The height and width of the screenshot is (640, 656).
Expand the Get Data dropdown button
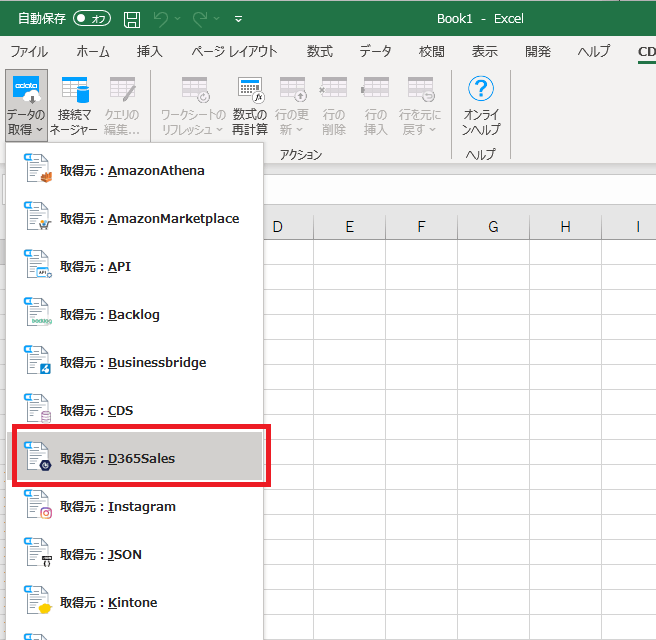pos(25,106)
